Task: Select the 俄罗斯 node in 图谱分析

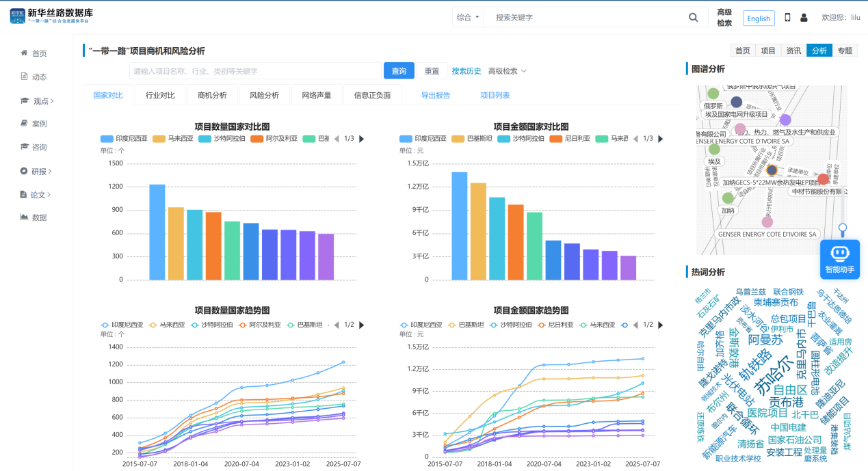Action: click(713, 94)
